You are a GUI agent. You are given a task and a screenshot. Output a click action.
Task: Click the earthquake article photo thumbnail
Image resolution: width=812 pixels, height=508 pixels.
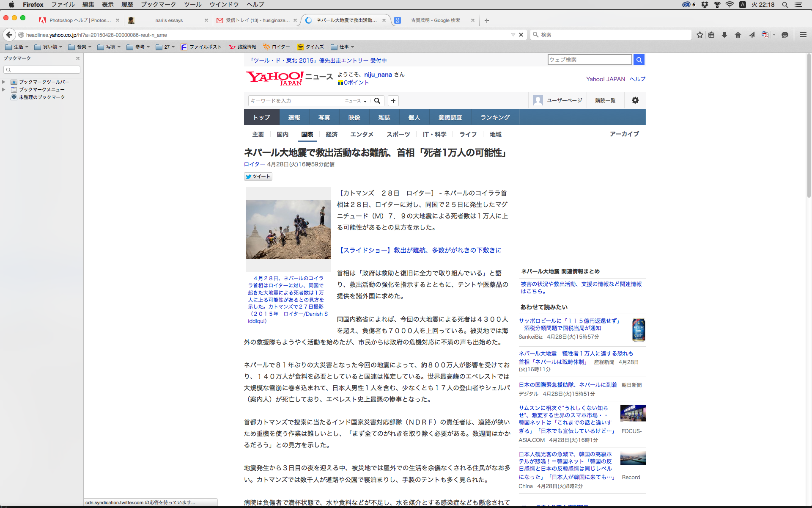288,229
